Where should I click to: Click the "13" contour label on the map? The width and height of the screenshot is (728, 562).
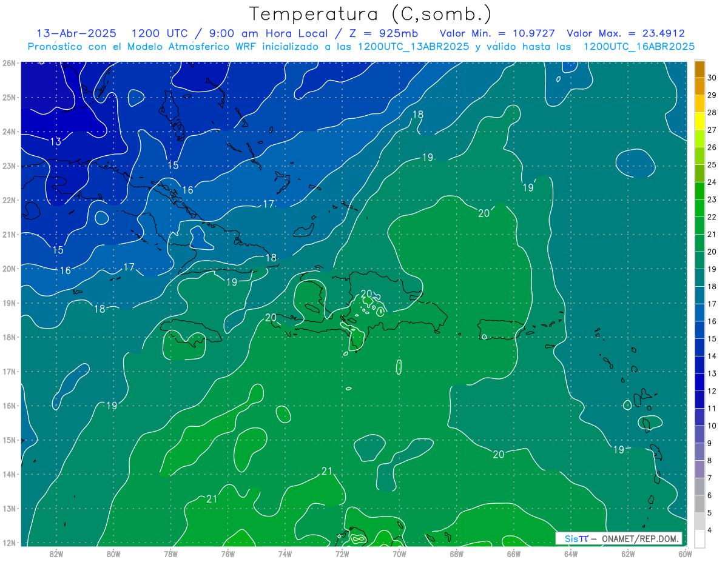tap(55, 141)
